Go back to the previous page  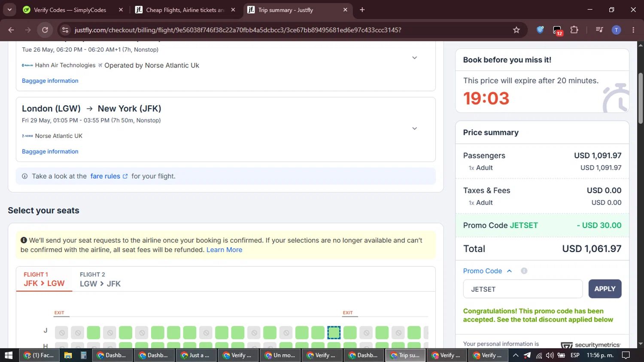(x=11, y=30)
